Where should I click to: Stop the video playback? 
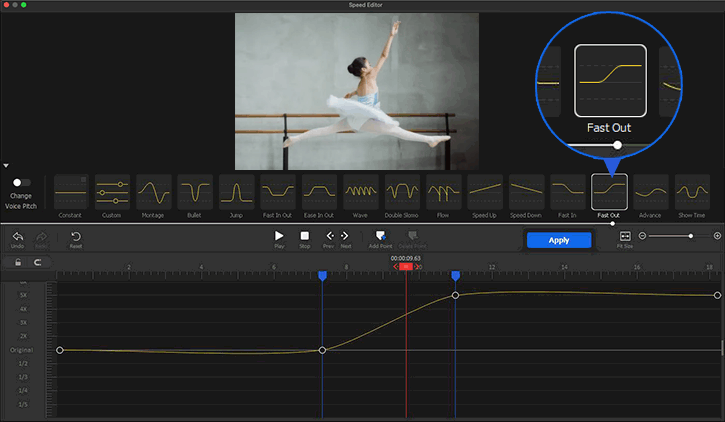pos(305,236)
